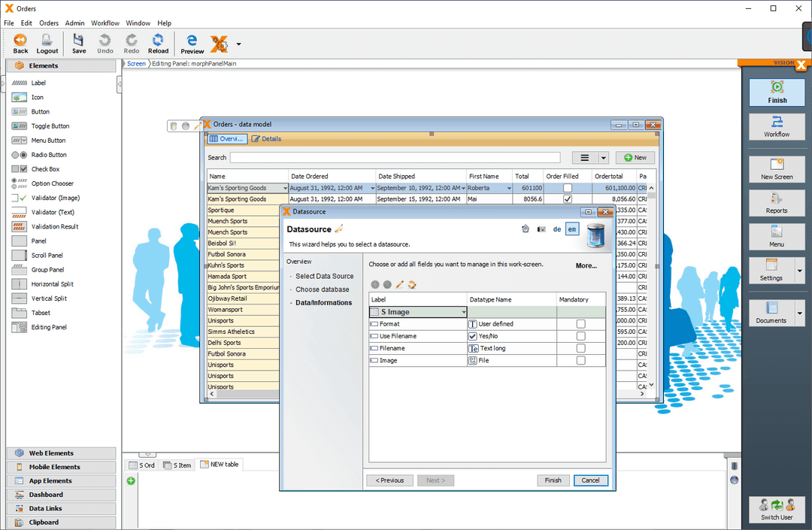Toggle the Mandatory checkbox for Image field

(x=580, y=360)
